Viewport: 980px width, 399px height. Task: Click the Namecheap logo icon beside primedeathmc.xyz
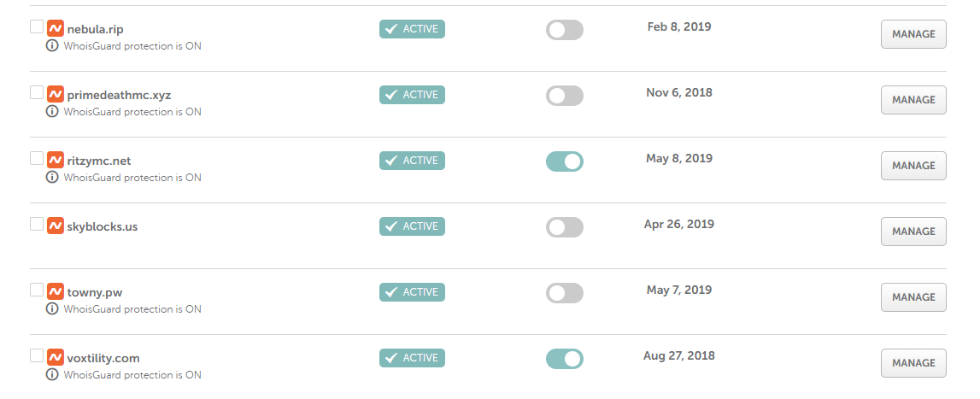click(x=56, y=95)
